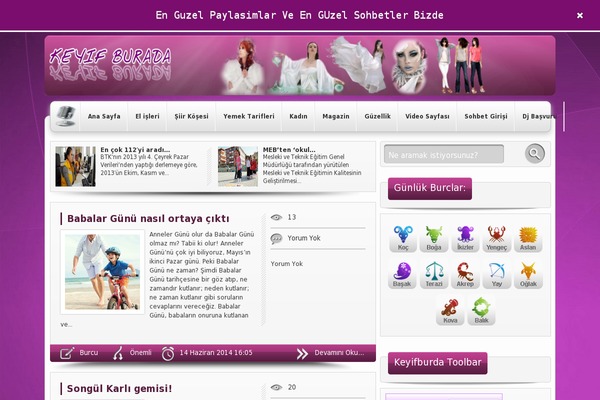
Task: Open the Güzellik menu item
Action: tap(377, 116)
